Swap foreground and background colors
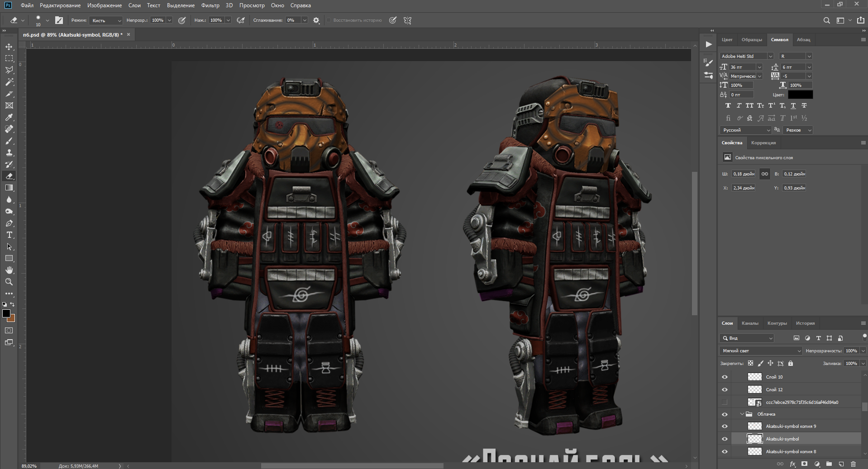 tap(12, 304)
